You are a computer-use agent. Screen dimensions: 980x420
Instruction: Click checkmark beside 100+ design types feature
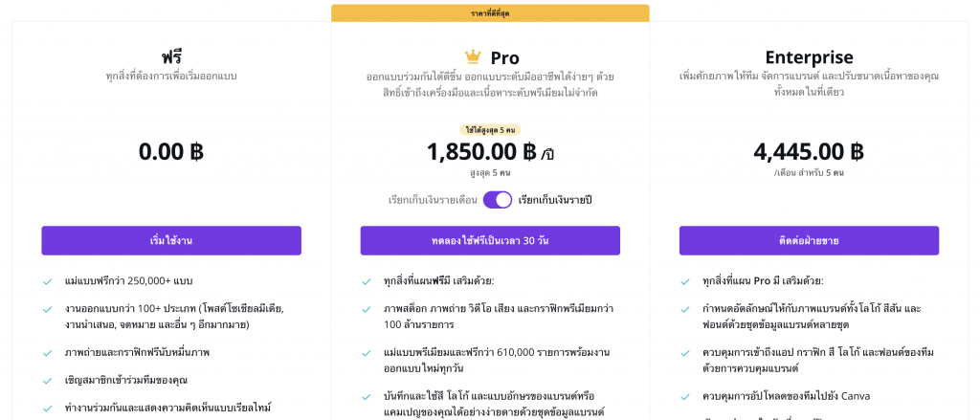tap(48, 309)
